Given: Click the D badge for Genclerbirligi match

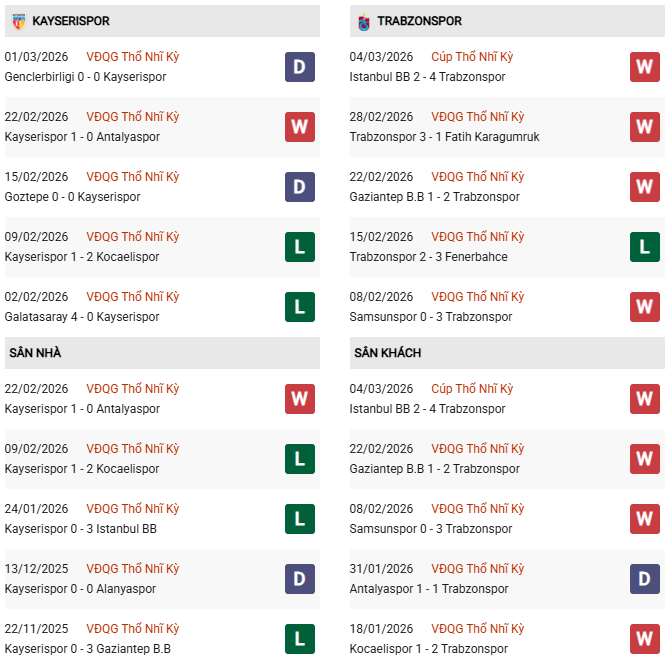Looking at the screenshot, I should click(x=299, y=67).
